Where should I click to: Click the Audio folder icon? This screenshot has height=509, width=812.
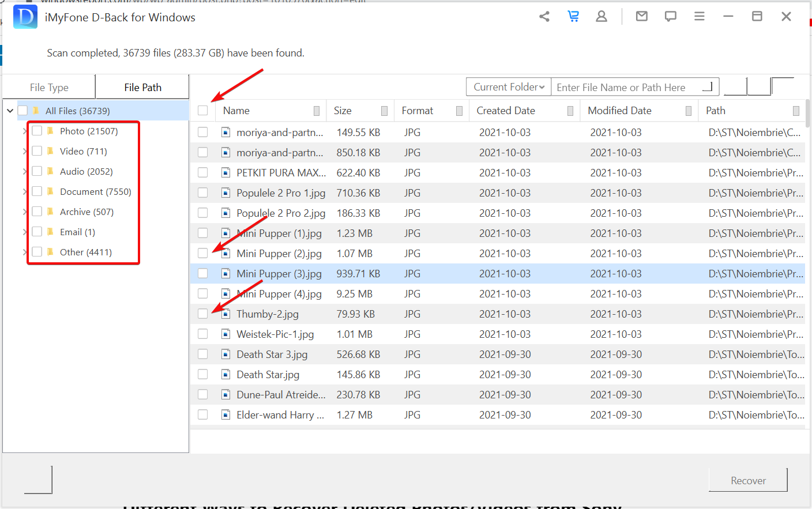(x=50, y=171)
